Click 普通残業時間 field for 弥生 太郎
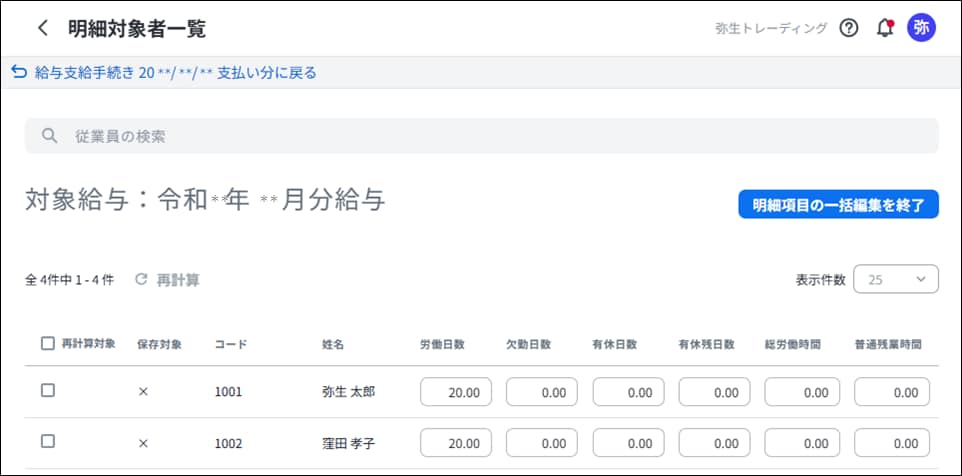The width and height of the screenshot is (962, 476). tap(892, 392)
